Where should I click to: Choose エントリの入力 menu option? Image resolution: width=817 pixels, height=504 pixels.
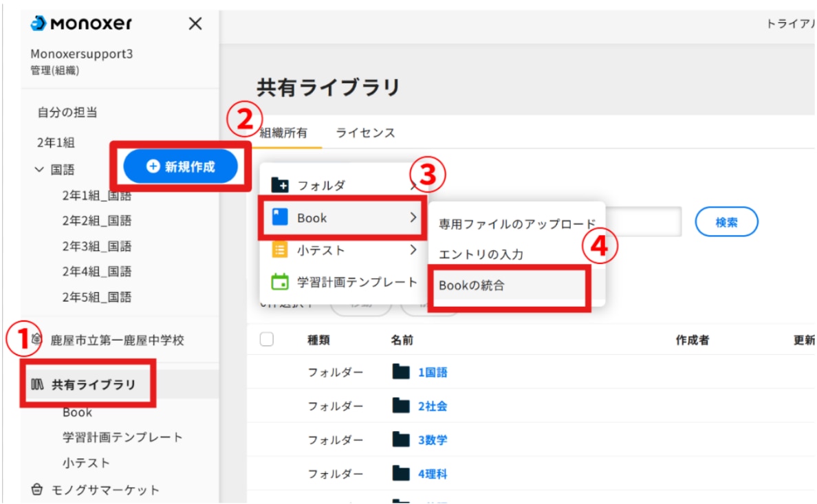coord(481,254)
